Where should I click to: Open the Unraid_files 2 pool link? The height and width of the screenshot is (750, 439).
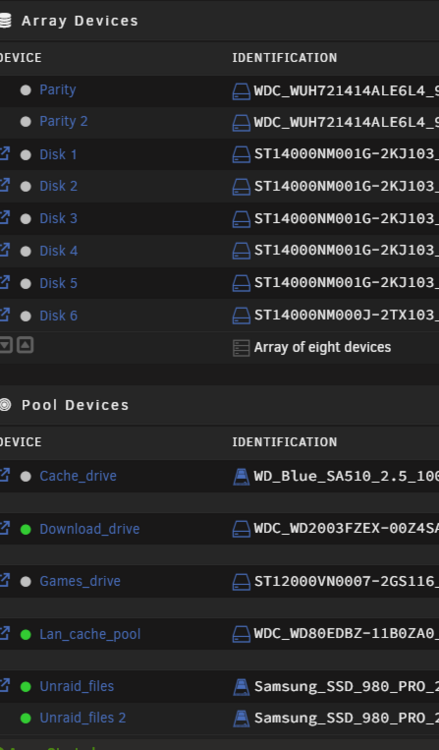[x=83, y=718]
